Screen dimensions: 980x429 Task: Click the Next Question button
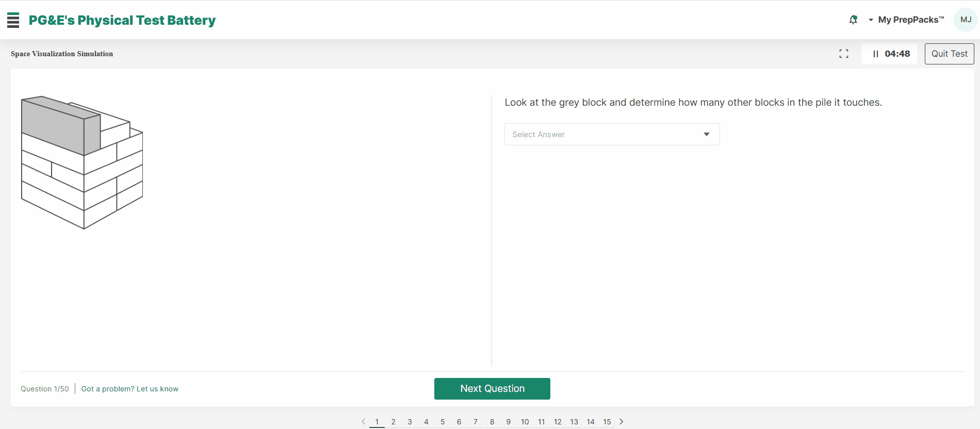[492, 389]
